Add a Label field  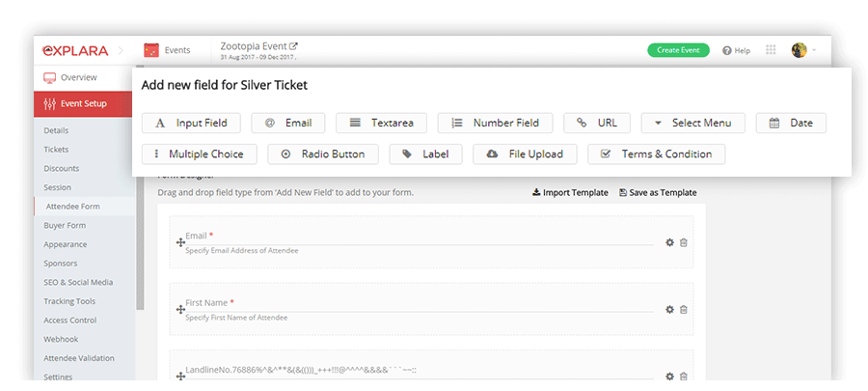(425, 154)
